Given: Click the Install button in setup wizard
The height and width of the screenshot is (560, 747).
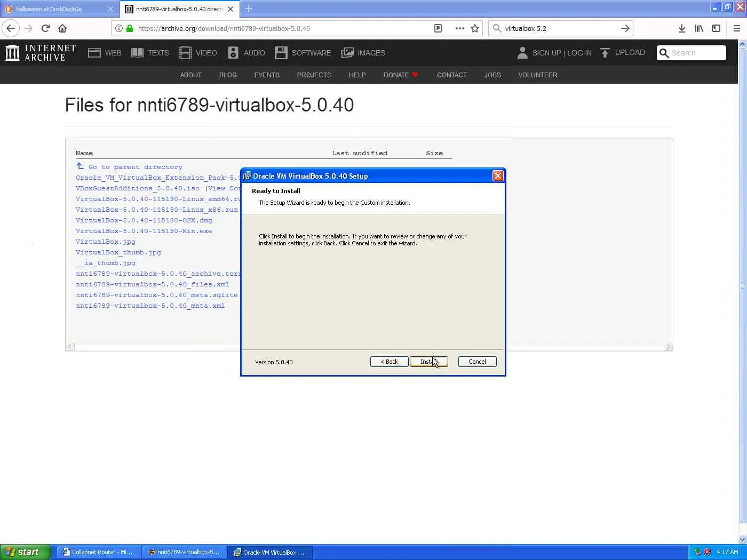Looking at the screenshot, I should 429,362.
